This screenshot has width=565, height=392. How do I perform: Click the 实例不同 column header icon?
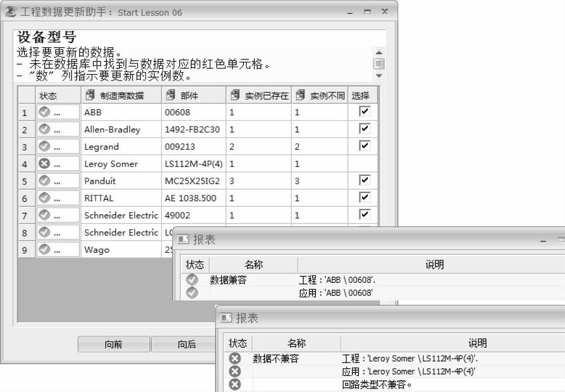pyautogui.click(x=300, y=95)
